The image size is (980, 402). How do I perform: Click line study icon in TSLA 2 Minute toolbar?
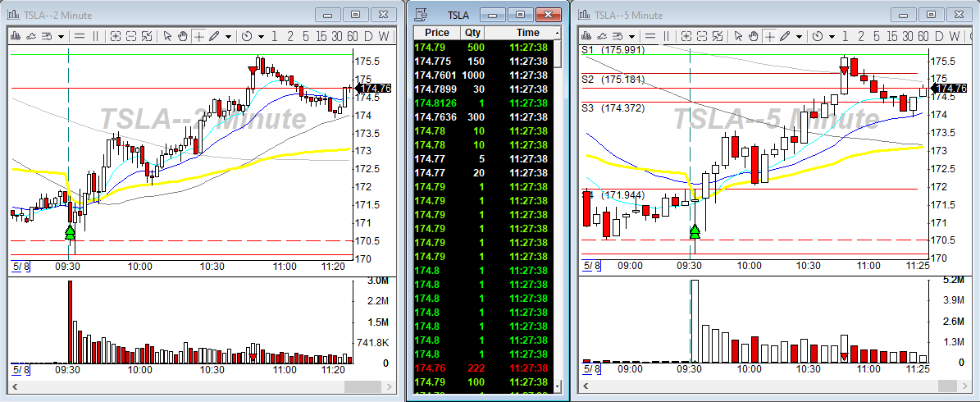click(x=31, y=36)
